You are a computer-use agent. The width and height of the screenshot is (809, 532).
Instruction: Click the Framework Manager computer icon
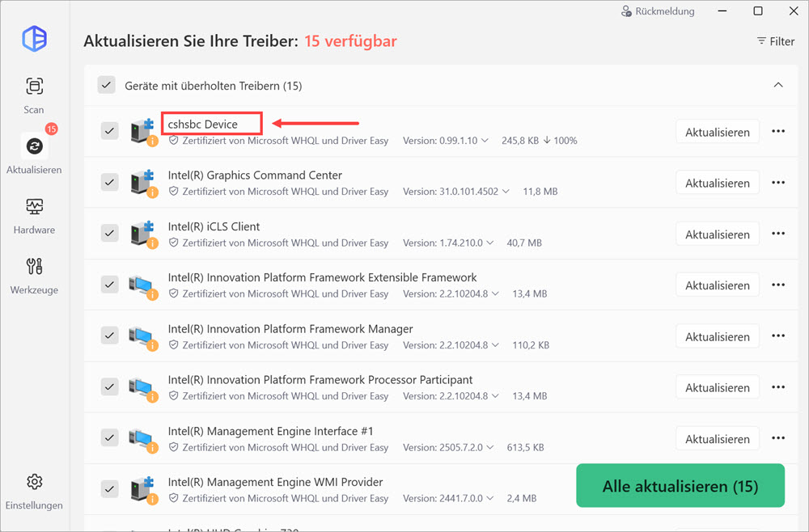point(143,338)
